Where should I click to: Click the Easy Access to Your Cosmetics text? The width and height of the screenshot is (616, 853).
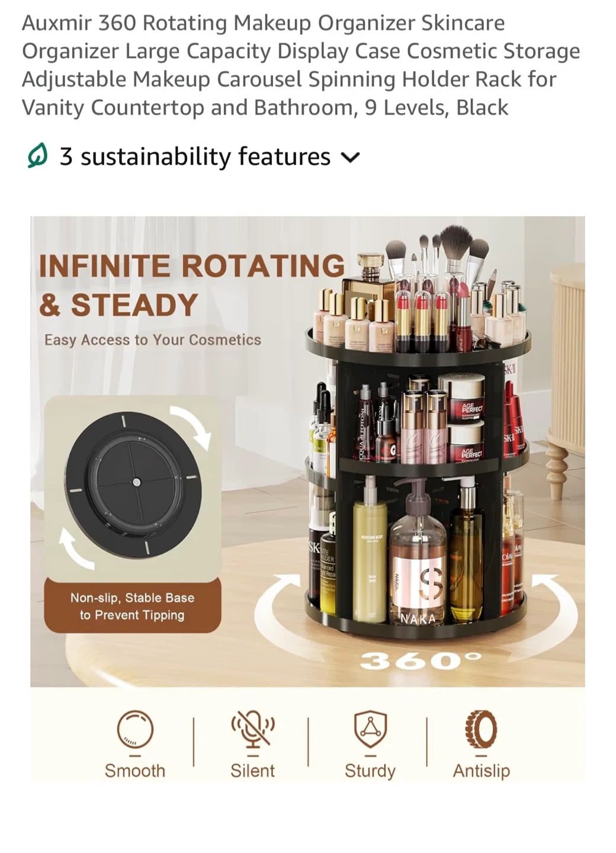153,340
